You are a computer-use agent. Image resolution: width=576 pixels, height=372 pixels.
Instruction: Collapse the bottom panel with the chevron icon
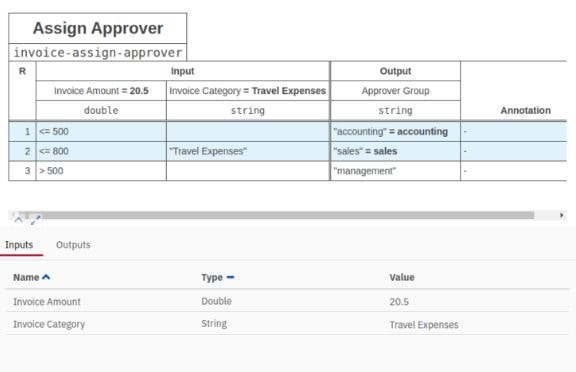[x=18, y=220]
